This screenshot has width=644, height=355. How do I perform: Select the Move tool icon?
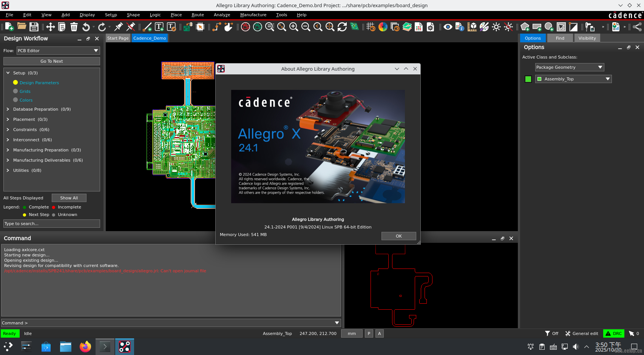click(50, 27)
